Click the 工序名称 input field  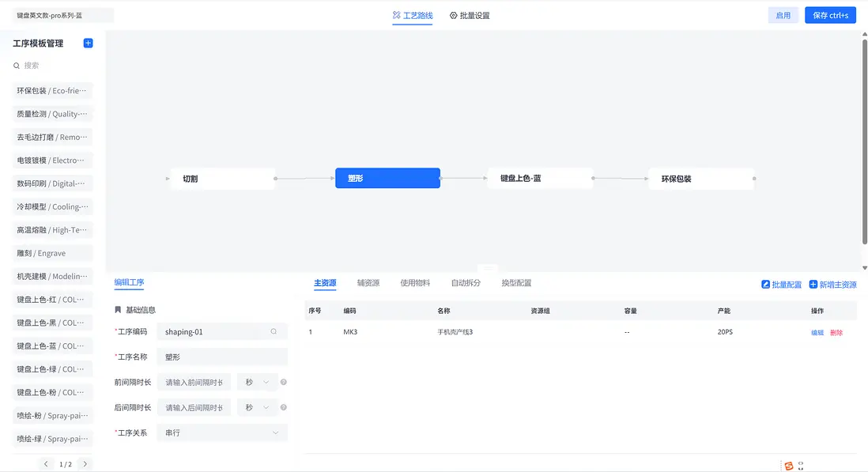(222, 357)
